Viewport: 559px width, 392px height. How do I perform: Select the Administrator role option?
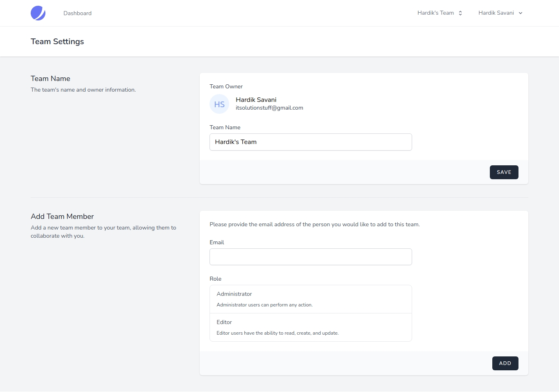tap(311, 299)
